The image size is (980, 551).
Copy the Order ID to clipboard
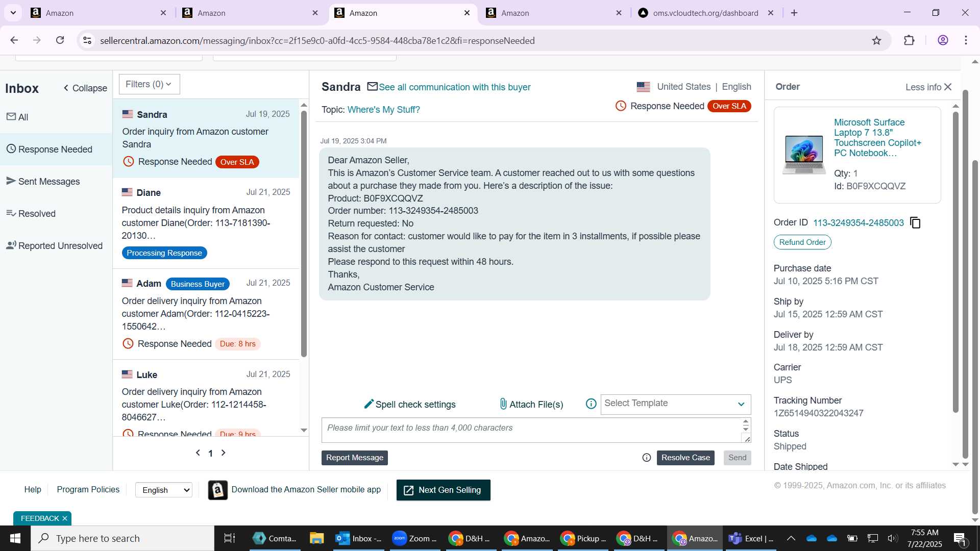(916, 223)
